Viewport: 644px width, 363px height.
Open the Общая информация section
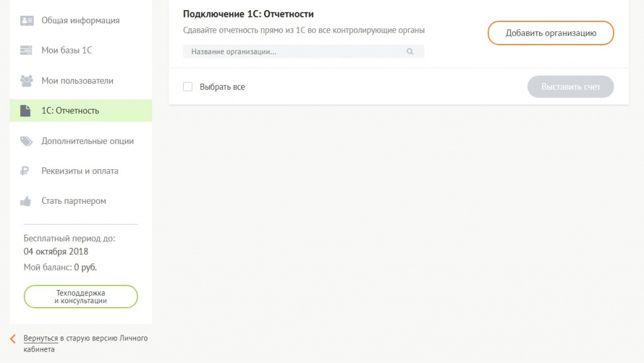tap(80, 21)
